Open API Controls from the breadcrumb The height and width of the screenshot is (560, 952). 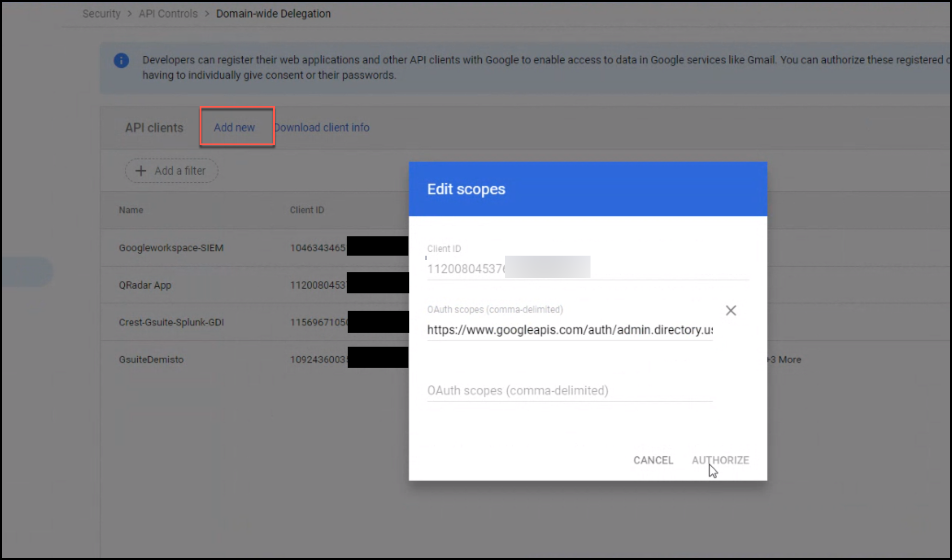coord(168,13)
